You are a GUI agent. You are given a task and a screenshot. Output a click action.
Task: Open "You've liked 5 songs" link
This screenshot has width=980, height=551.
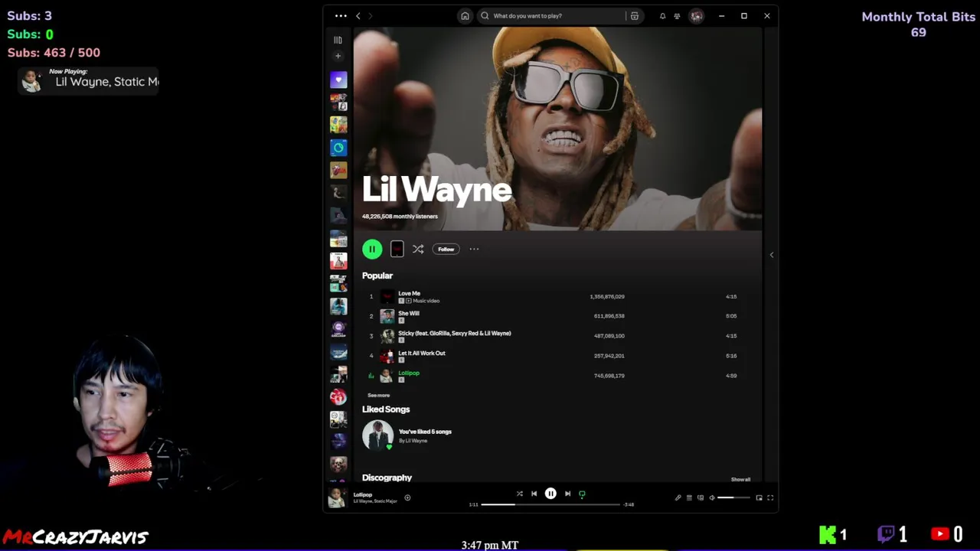point(425,432)
